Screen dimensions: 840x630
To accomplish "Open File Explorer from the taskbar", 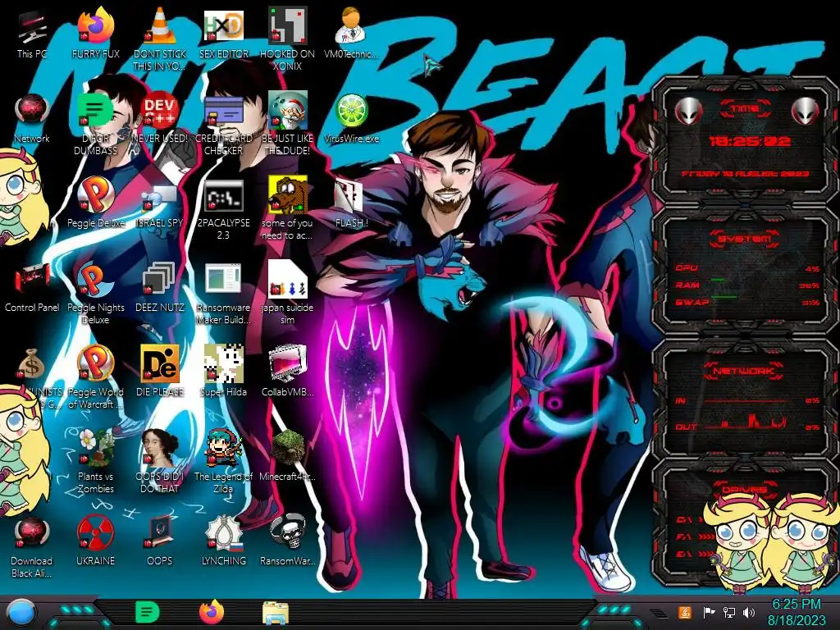I will (x=276, y=613).
